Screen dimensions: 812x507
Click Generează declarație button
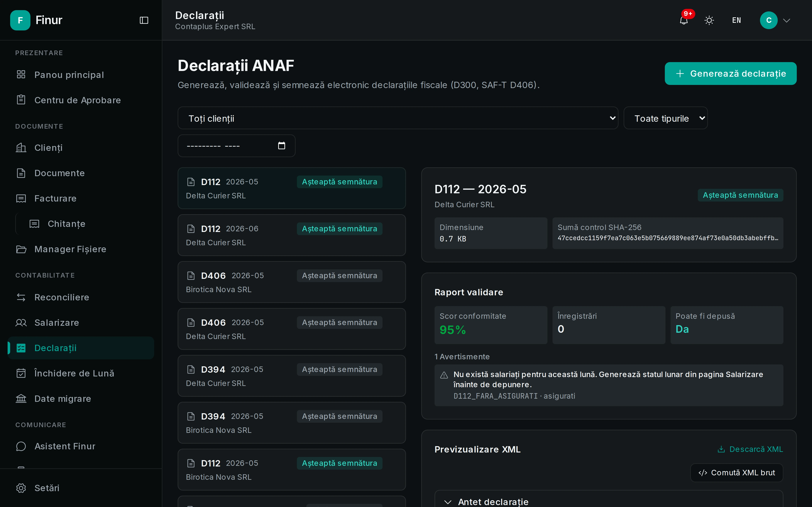(x=730, y=74)
